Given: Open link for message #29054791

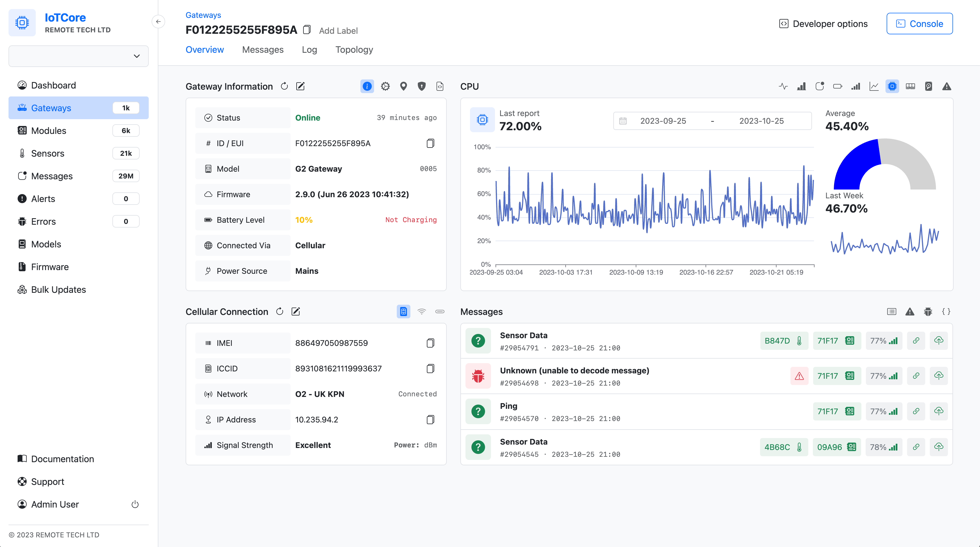Looking at the screenshot, I should click(916, 340).
